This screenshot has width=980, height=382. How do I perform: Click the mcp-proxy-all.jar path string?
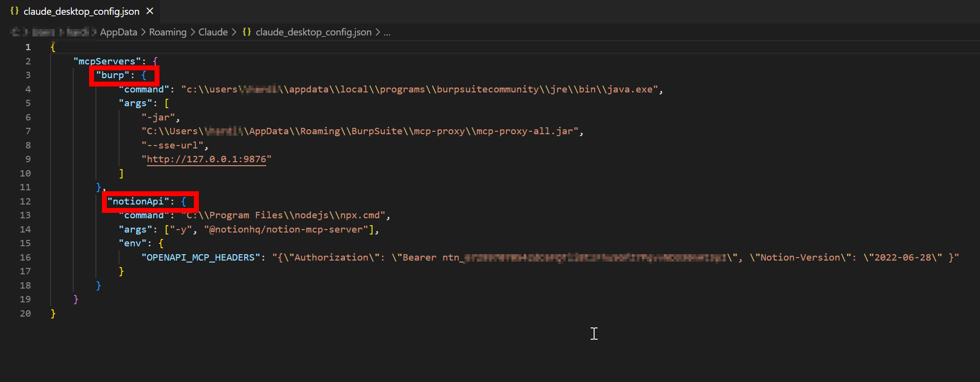(x=360, y=131)
